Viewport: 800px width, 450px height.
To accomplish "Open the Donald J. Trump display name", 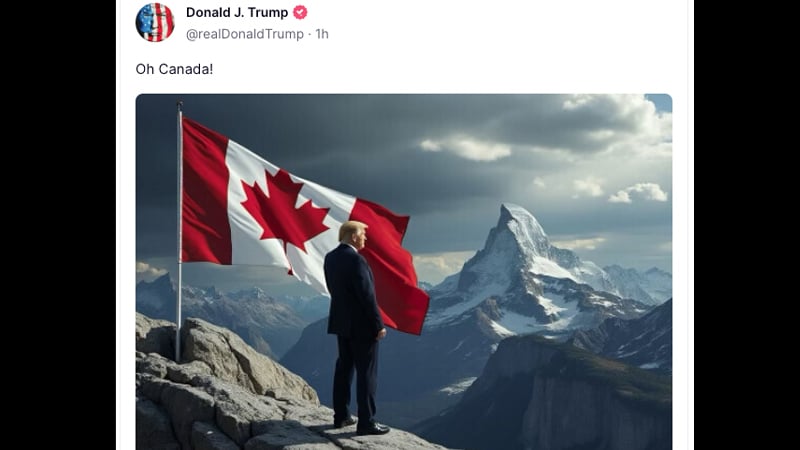I will [237, 12].
